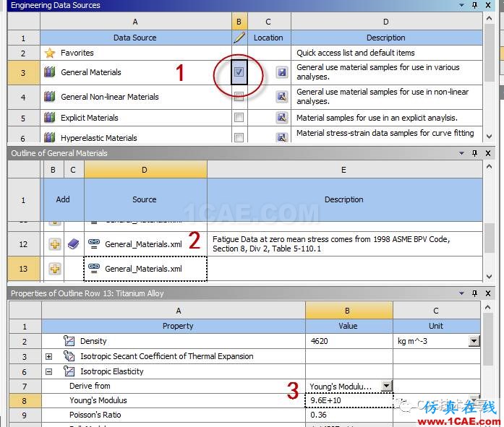Click the General Non-linear Materials books icon
Image resolution: width=504 pixels, height=427 pixels.
[x=49, y=96]
